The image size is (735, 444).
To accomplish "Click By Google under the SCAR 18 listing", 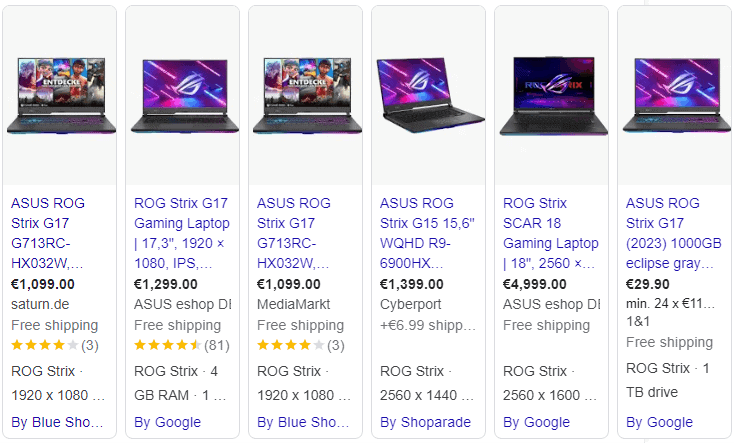I will (536, 422).
